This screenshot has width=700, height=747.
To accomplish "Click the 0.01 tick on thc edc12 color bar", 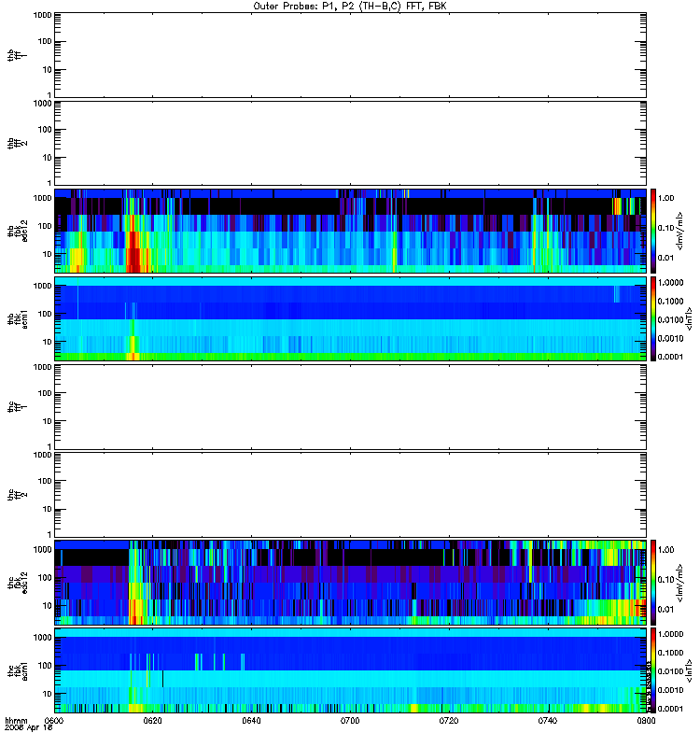I will (665, 610).
